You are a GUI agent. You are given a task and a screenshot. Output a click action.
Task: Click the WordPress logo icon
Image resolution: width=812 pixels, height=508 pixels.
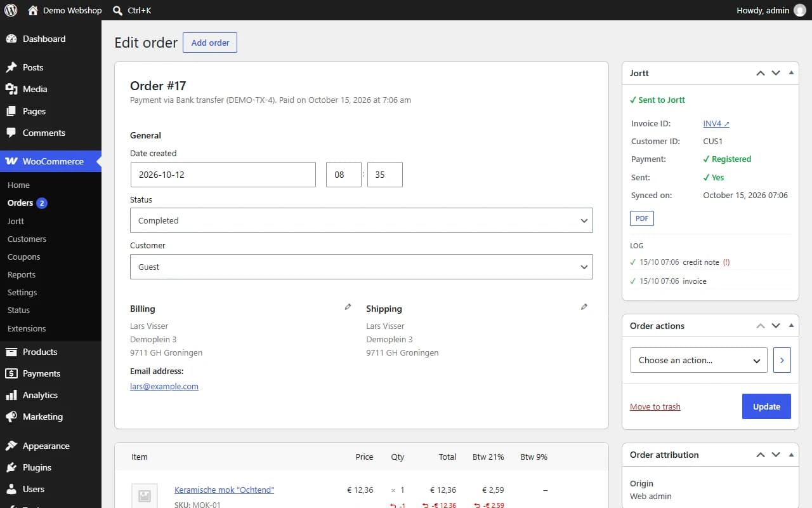pos(11,10)
